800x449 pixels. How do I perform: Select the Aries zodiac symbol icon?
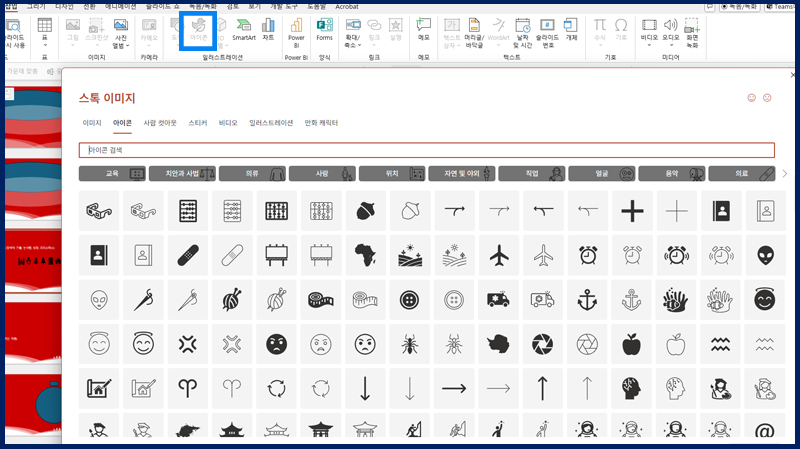188,388
